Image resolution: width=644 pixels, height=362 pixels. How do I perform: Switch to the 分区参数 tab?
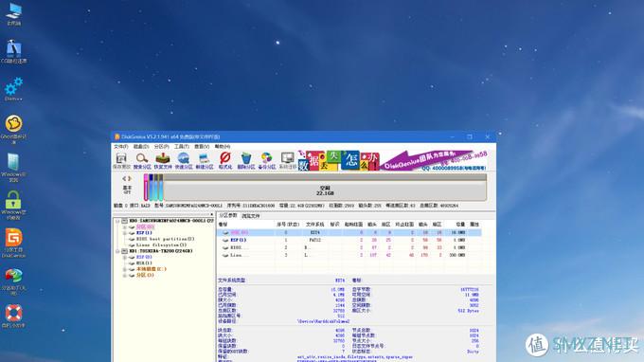coord(228,216)
